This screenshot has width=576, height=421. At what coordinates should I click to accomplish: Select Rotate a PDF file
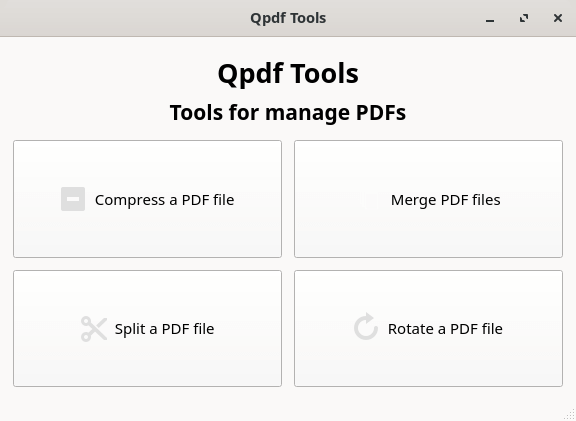[x=428, y=328]
